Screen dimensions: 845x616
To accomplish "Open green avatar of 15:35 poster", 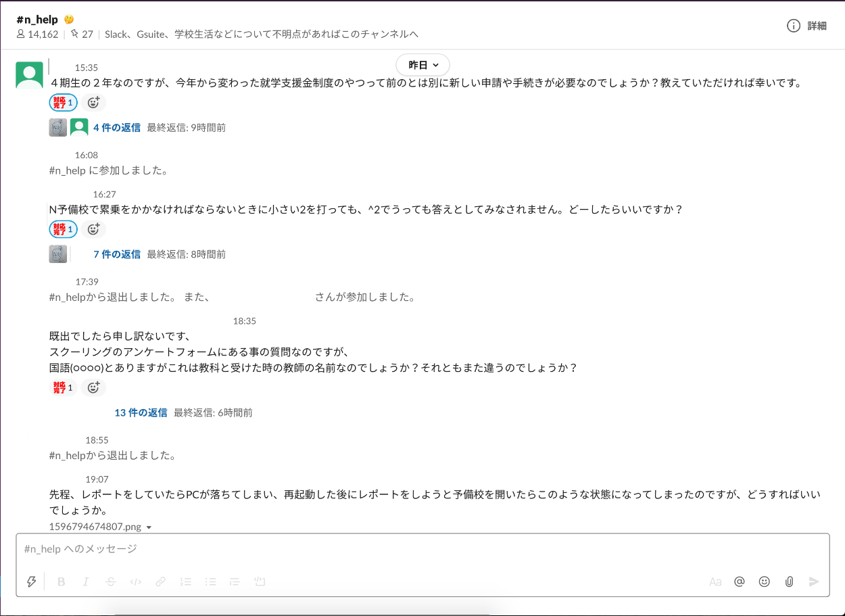I will [x=29, y=75].
